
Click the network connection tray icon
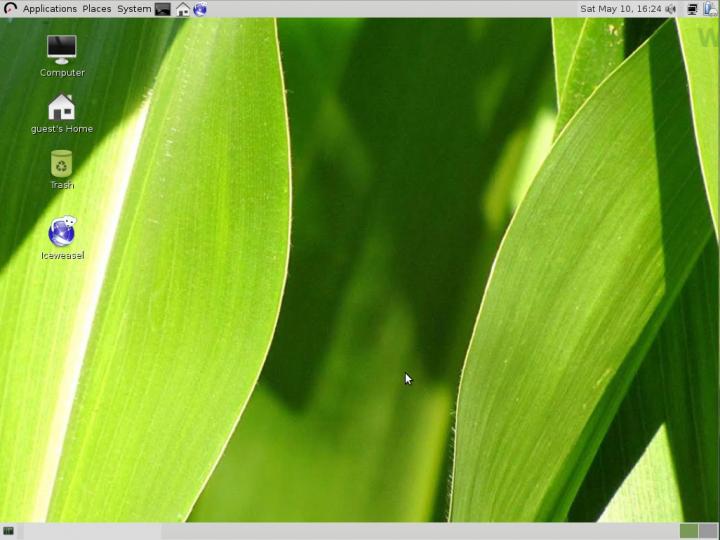click(x=692, y=9)
